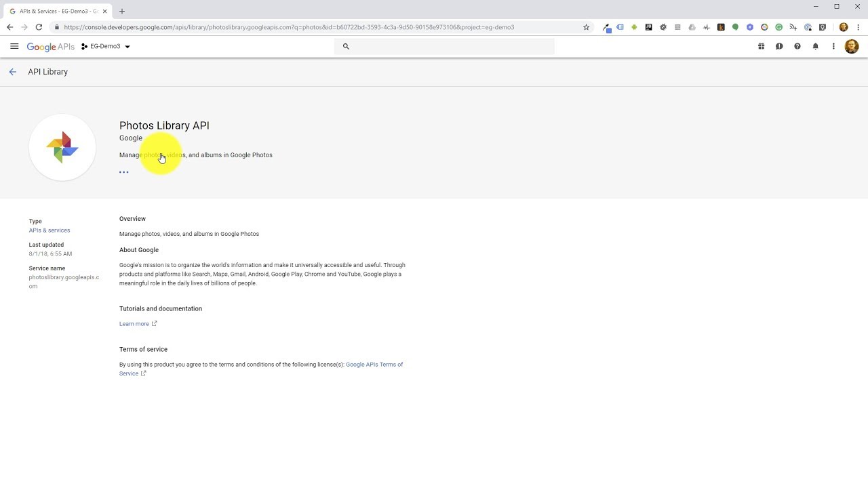Click the Google Drive extension icon
868x488 pixels.
pyautogui.click(x=692, y=27)
